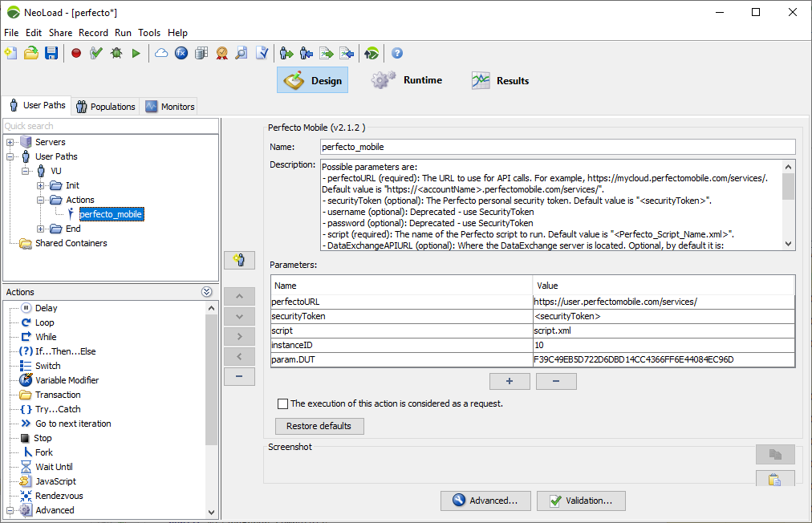
Task: Open the Tools menu
Action: [149, 33]
